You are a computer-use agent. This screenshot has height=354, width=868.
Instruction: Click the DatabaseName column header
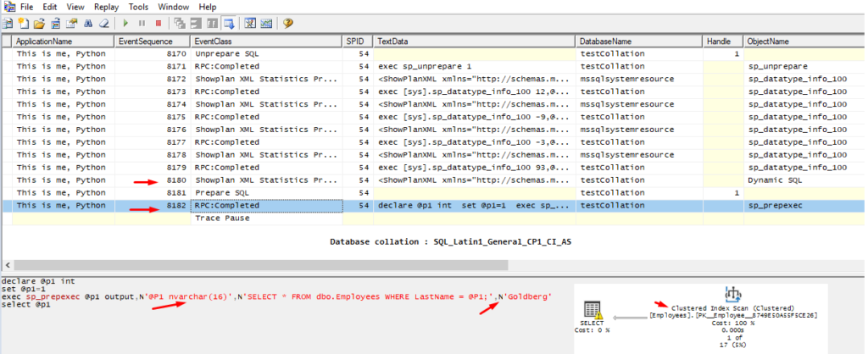pos(639,41)
